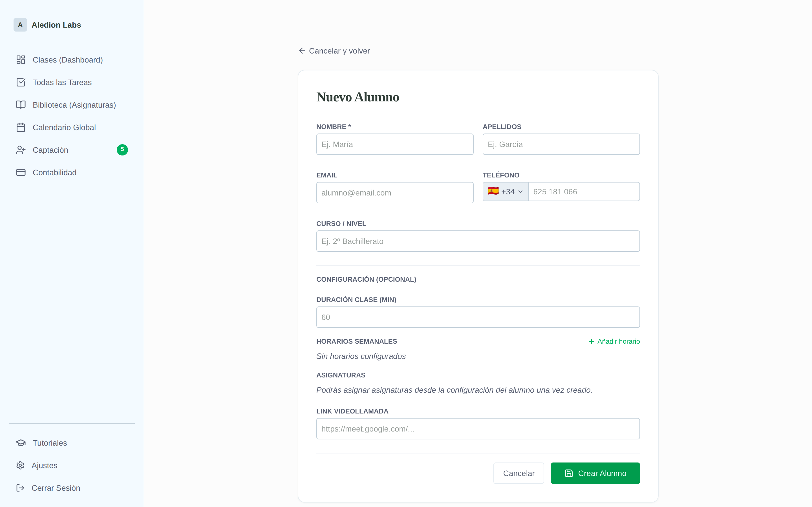Open Contabilidad from the sidebar menu

tap(54, 172)
